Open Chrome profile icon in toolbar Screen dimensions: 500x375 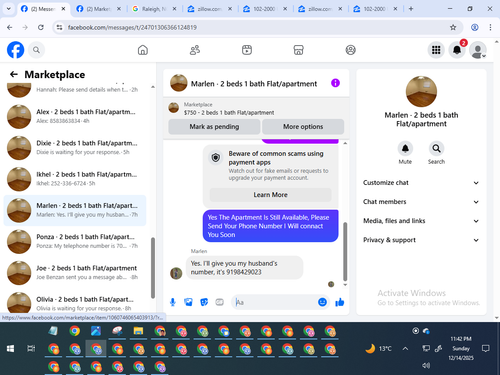(475, 27)
